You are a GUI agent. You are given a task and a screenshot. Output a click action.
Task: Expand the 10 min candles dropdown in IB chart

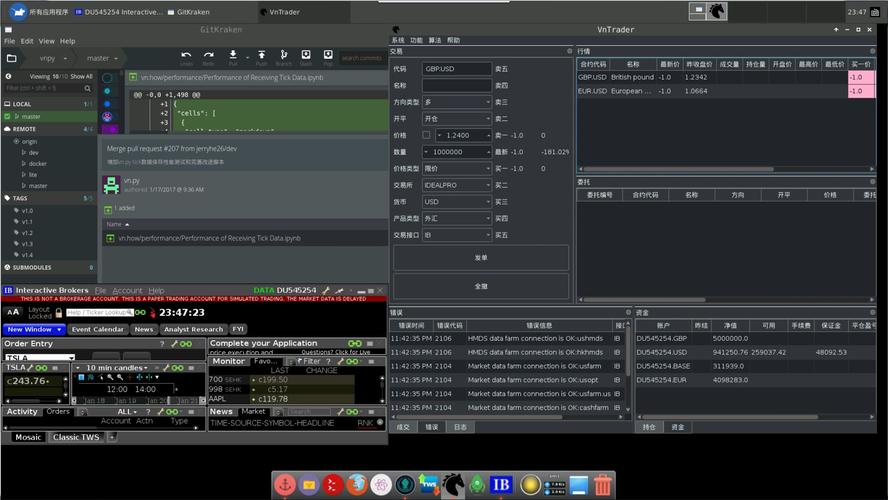coord(117,368)
